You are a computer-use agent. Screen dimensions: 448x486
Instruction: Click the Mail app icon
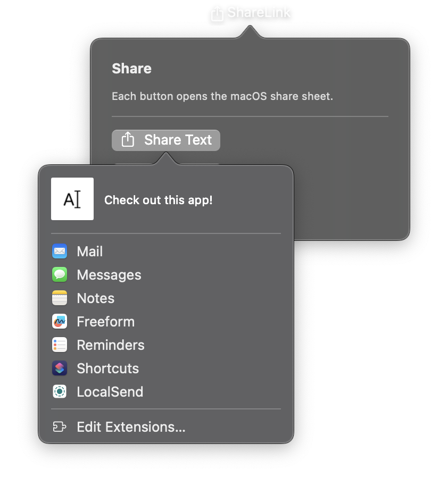(x=60, y=251)
